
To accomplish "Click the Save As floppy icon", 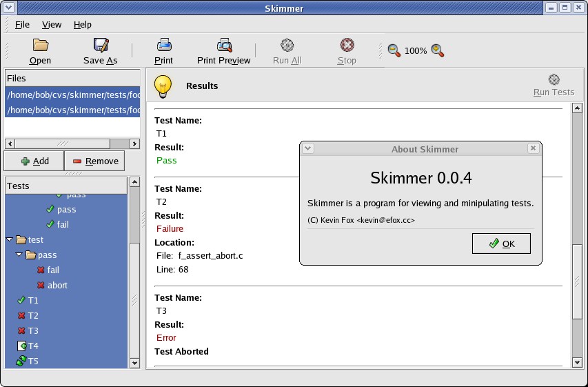I will [101, 45].
